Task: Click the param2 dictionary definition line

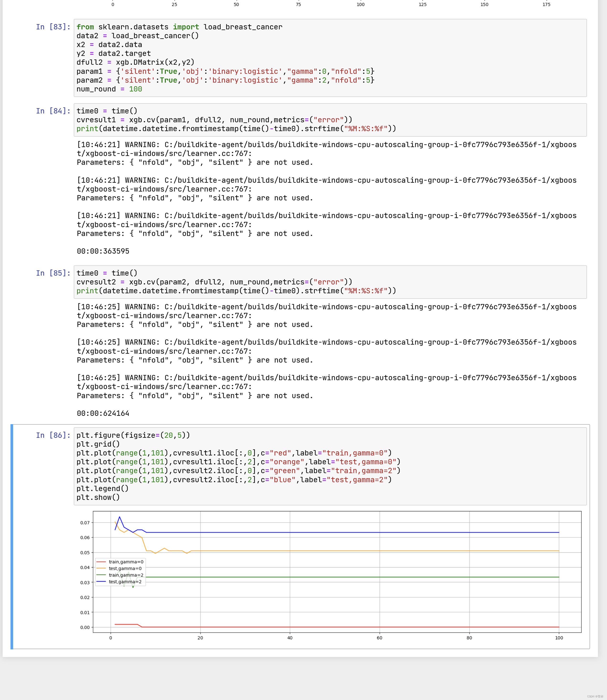Action: [x=225, y=80]
